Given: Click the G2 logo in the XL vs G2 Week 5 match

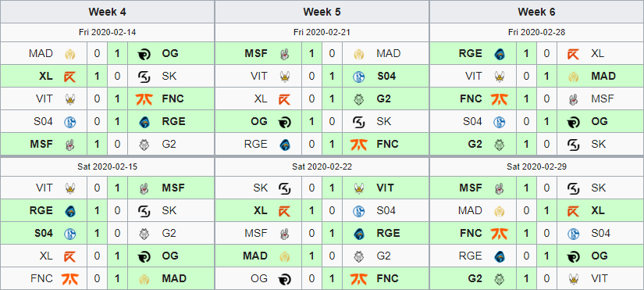Looking at the screenshot, I should pos(358,98).
